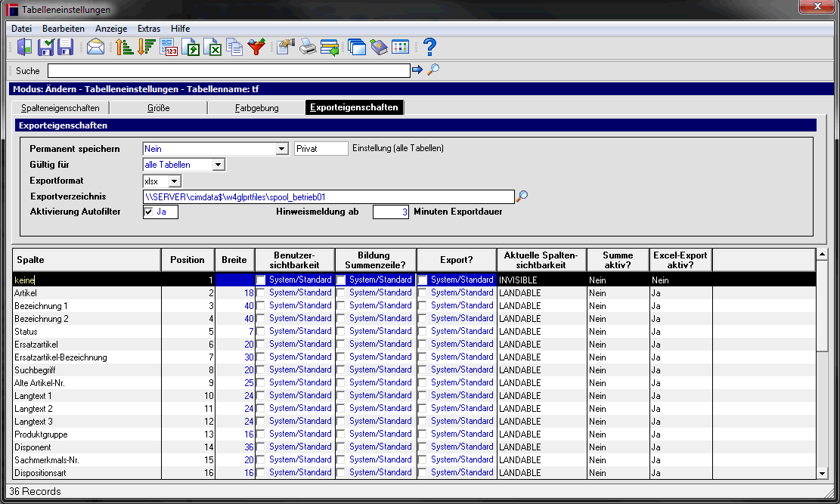Click the red funnel filter icon
This screenshot has width=840, height=504.
pyautogui.click(x=256, y=47)
